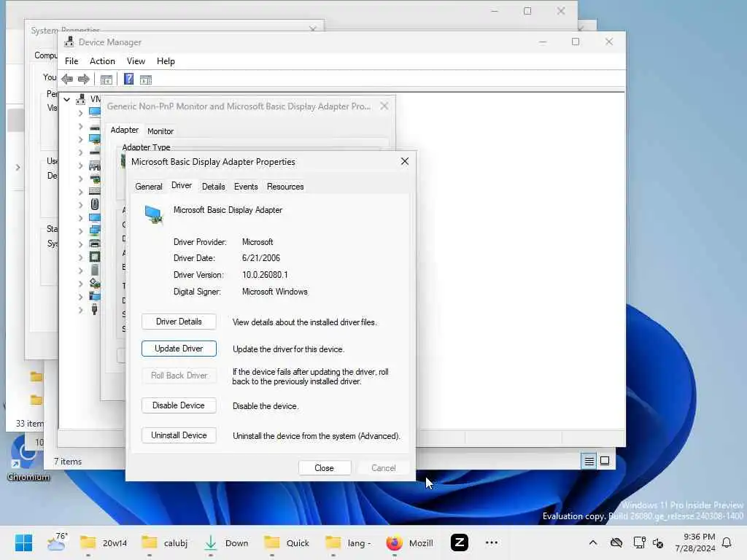
Task: Select the computer root node icon in tree
Action: (x=82, y=99)
